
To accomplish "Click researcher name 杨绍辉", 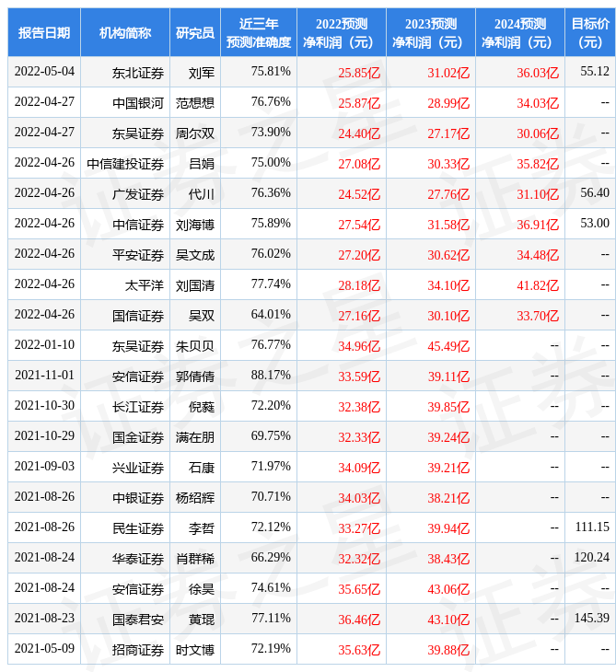I will coord(195,498).
